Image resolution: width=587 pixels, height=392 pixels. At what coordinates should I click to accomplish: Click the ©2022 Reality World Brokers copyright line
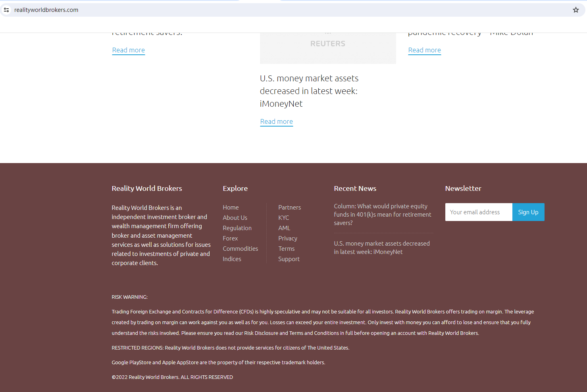[x=172, y=377]
